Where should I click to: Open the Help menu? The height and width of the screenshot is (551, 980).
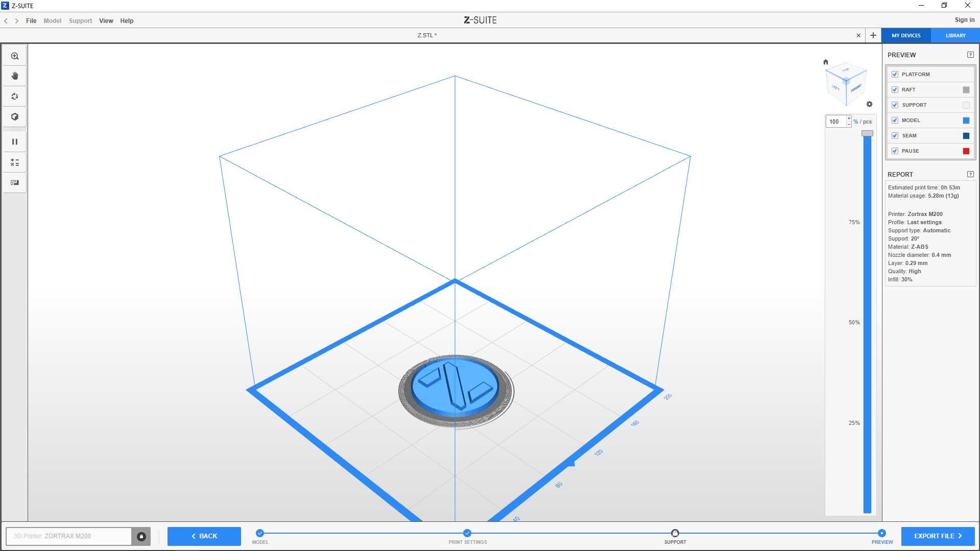click(127, 21)
